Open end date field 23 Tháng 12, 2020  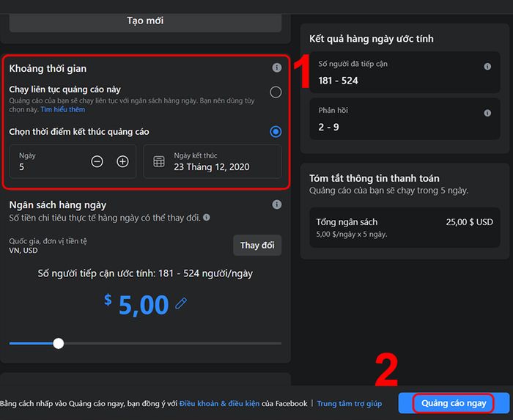coord(213,161)
